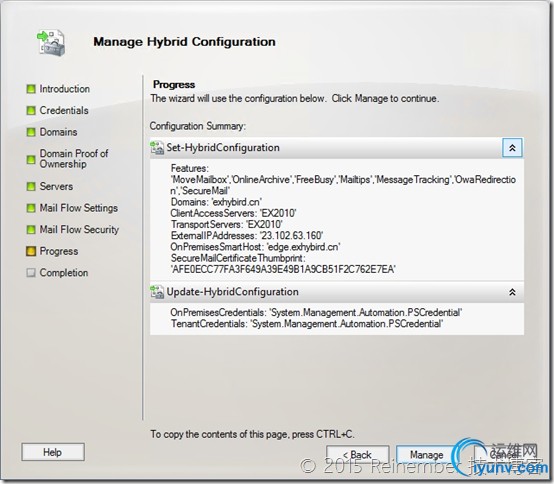Click Manage to apply the configuration
Image resolution: width=554 pixels, height=484 pixels.
[x=426, y=455]
